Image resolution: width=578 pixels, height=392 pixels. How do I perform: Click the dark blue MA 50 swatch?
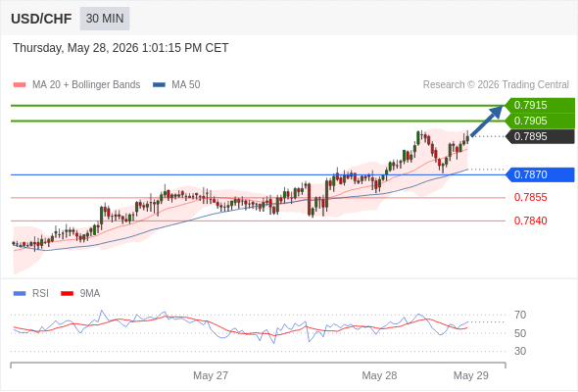point(159,85)
